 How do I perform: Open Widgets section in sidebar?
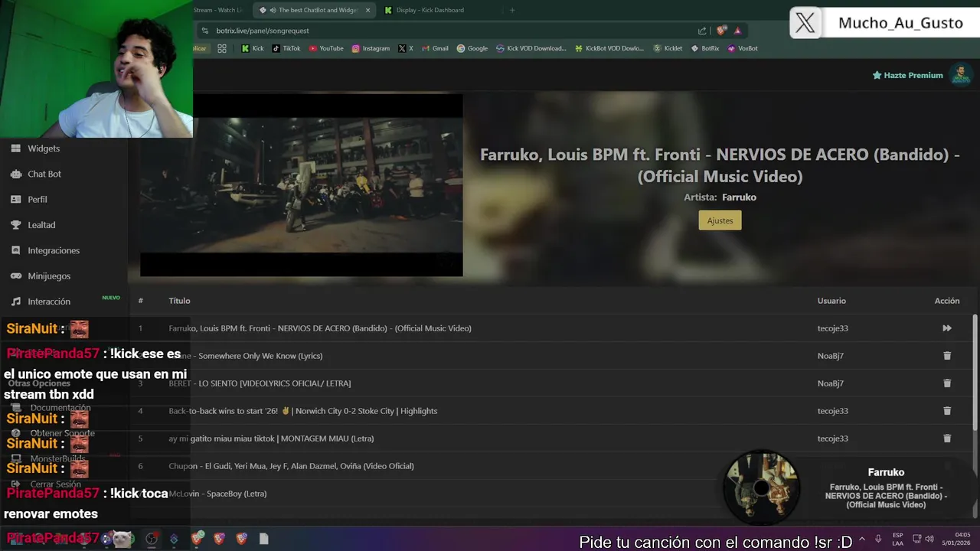(44, 148)
